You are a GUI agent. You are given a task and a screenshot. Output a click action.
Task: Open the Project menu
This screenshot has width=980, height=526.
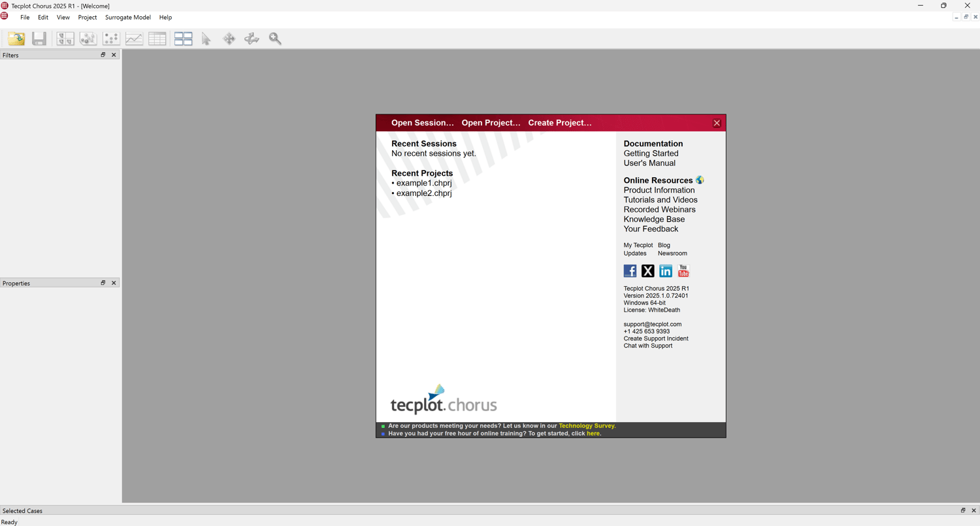click(88, 18)
